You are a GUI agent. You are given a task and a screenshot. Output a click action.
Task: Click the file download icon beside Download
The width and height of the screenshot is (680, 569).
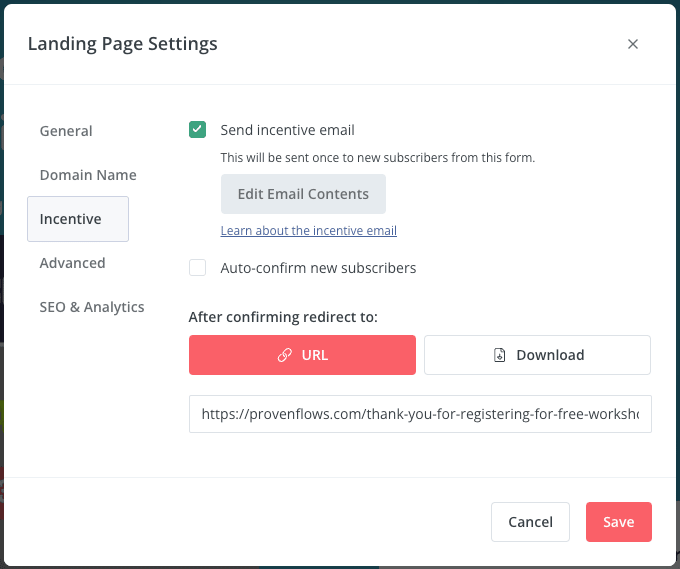pyautogui.click(x=500, y=355)
